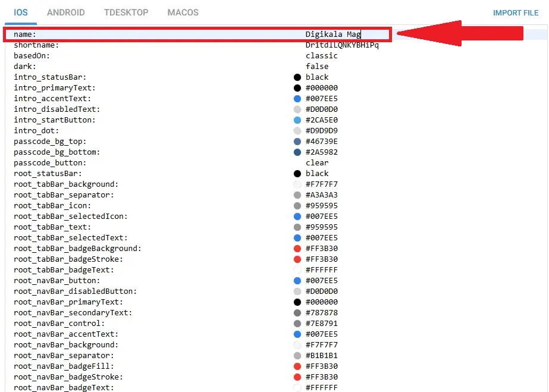Edit the shortname value field
Screen dimensions: 549x392
tap(341, 45)
